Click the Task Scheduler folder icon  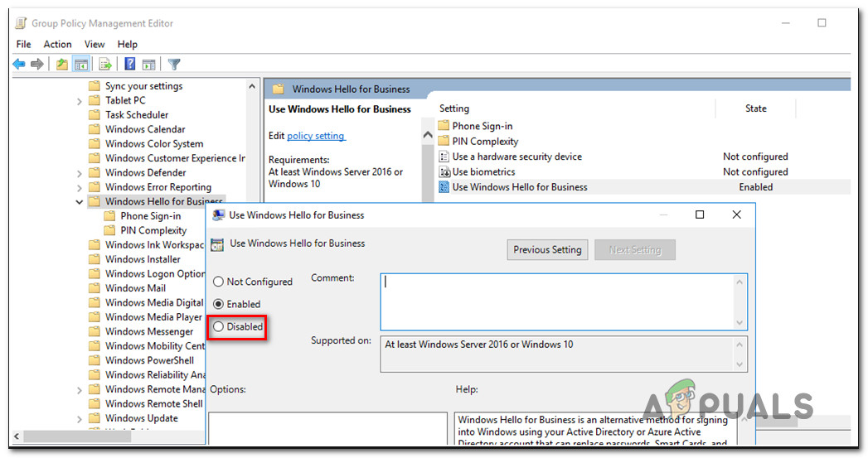[x=95, y=114]
